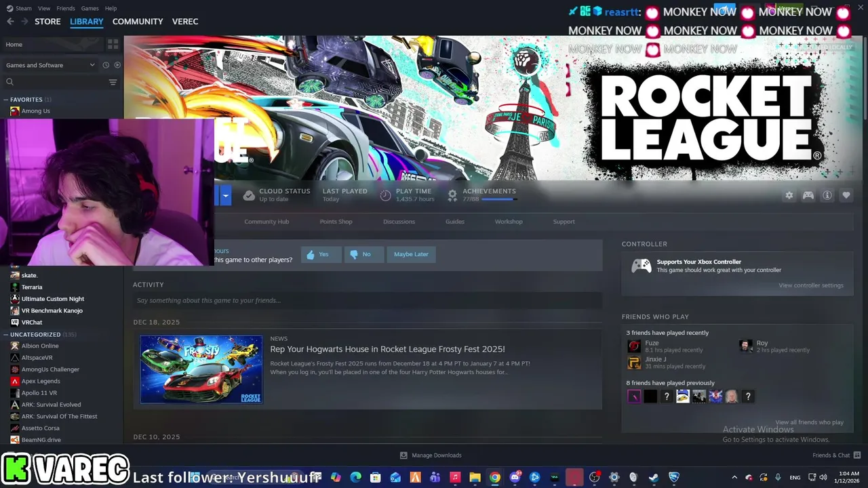This screenshot has height=488, width=868.
Task: Open Steam icon in the taskbar
Action: [653, 478]
